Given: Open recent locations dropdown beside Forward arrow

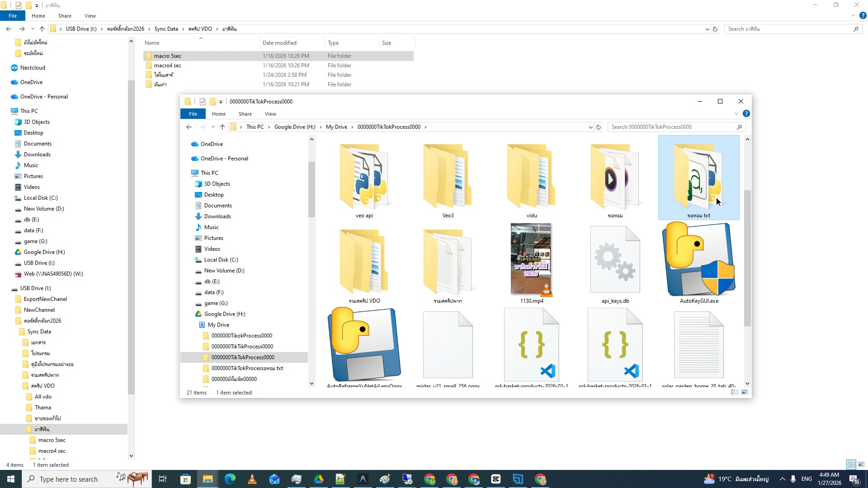Looking at the screenshot, I should tap(213, 127).
